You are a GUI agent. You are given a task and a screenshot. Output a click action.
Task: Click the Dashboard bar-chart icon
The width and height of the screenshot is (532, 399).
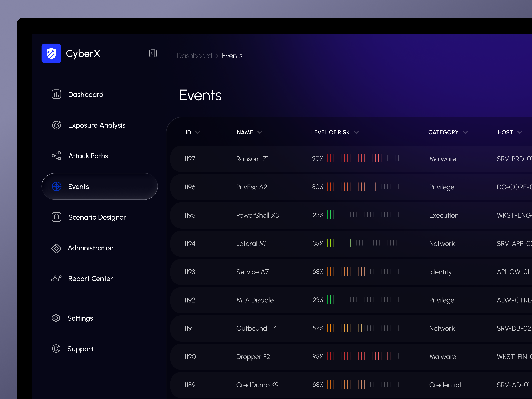click(x=56, y=94)
